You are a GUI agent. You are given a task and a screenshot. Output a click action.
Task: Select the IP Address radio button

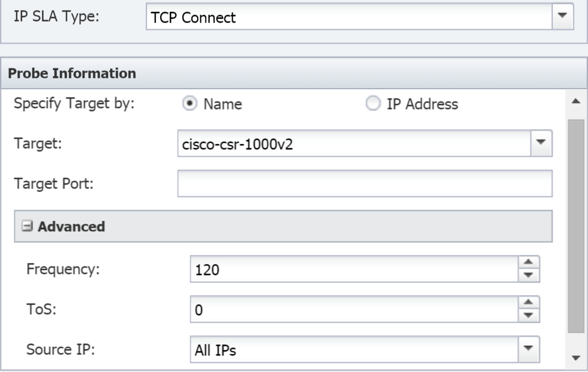click(373, 103)
